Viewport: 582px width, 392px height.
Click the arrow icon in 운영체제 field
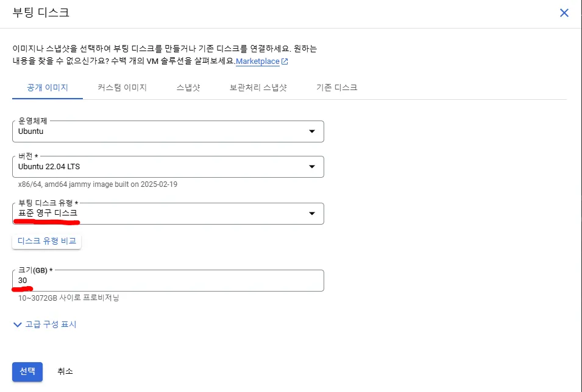312,131
